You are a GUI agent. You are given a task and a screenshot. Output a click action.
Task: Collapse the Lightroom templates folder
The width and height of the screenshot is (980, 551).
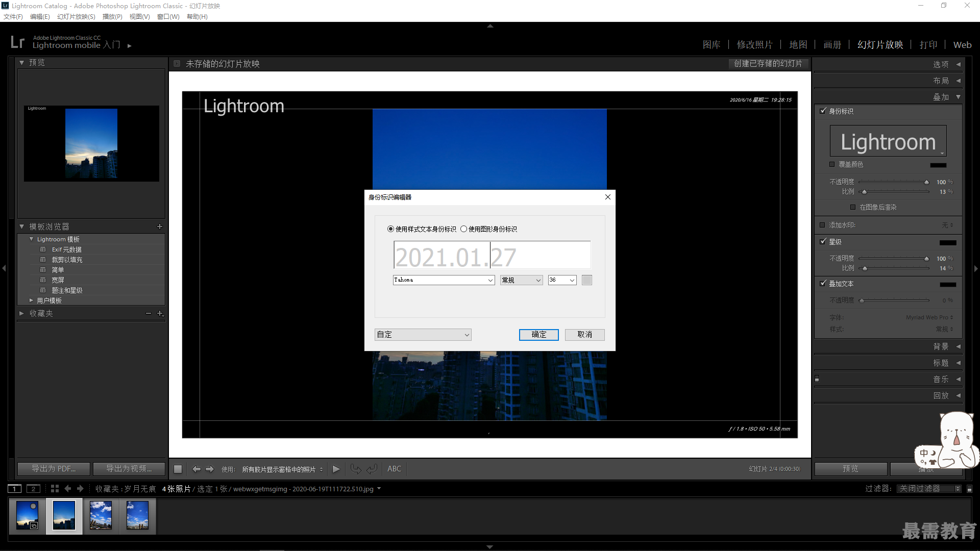coord(32,239)
